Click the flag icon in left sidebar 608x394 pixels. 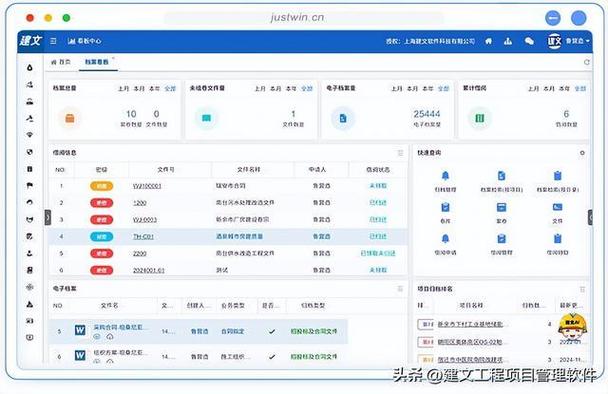[30, 186]
